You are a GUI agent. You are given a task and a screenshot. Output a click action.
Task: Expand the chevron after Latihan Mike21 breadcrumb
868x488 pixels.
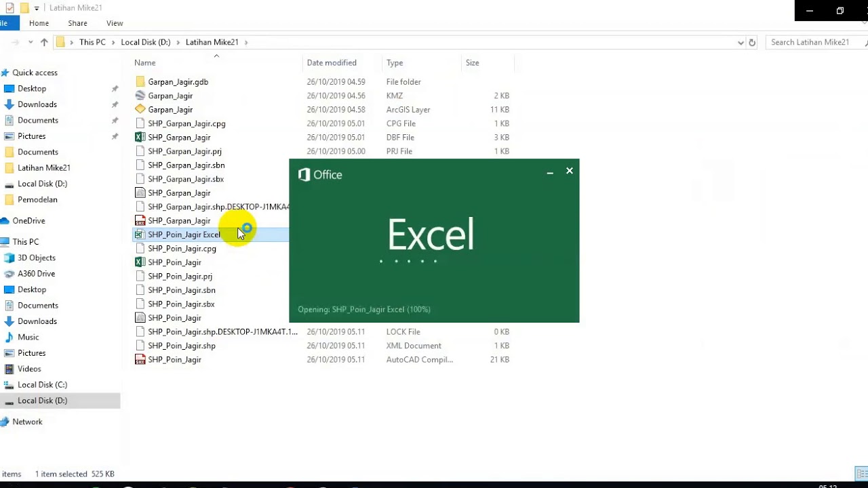click(x=246, y=42)
